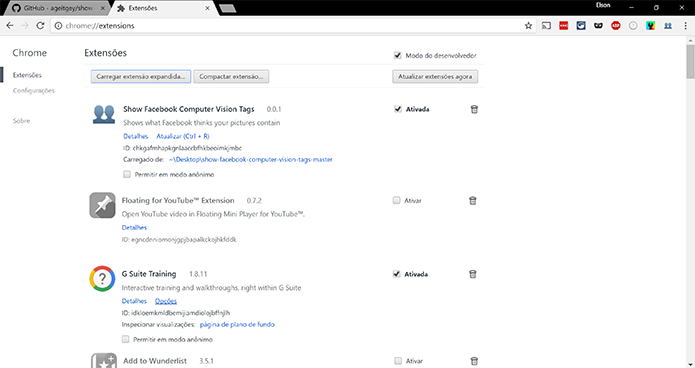The height and width of the screenshot is (368, 695).
Task: Click Compactar extensão button
Action: [x=231, y=77]
